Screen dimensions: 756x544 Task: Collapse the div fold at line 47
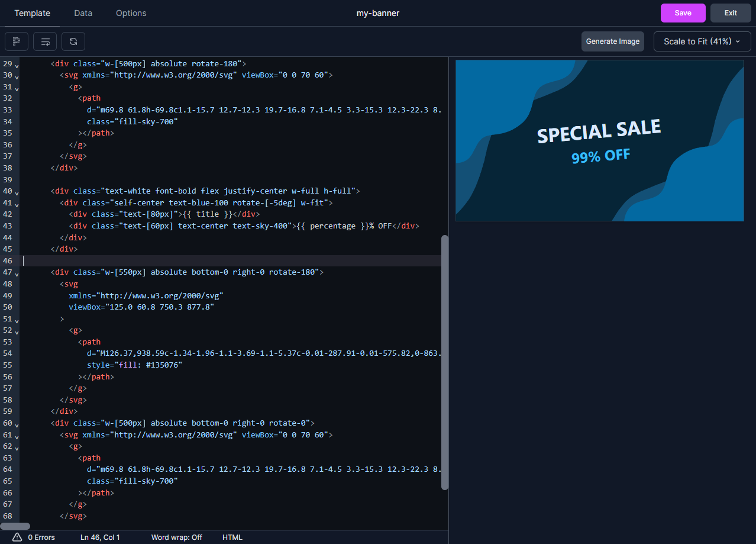16,273
